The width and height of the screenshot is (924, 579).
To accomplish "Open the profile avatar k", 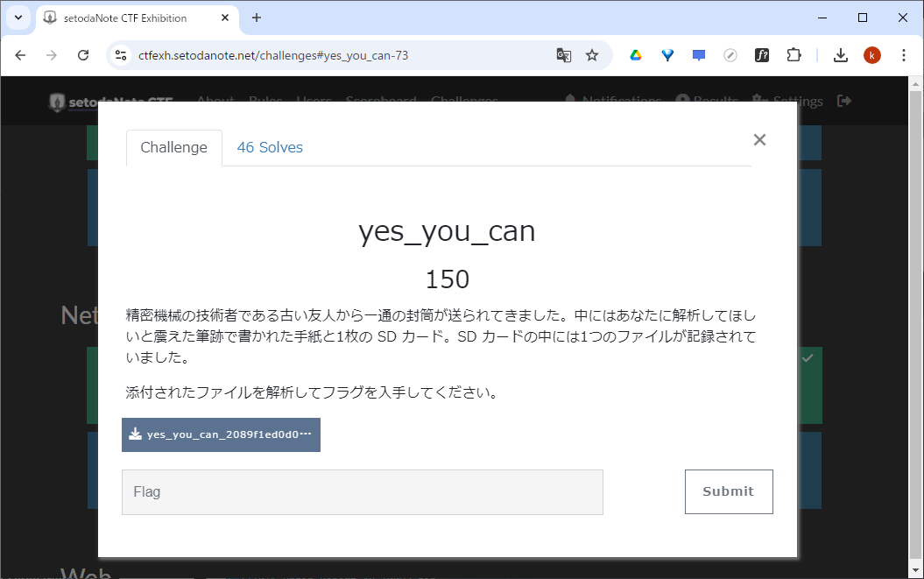I will tap(872, 55).
